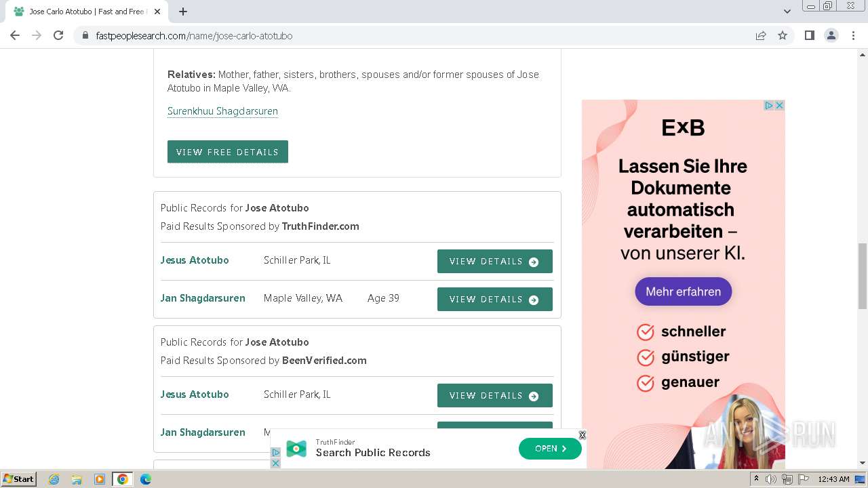868x488 pixels.
Task: Open Windows Media Player from taskbar
Action: tap(100, 479)
